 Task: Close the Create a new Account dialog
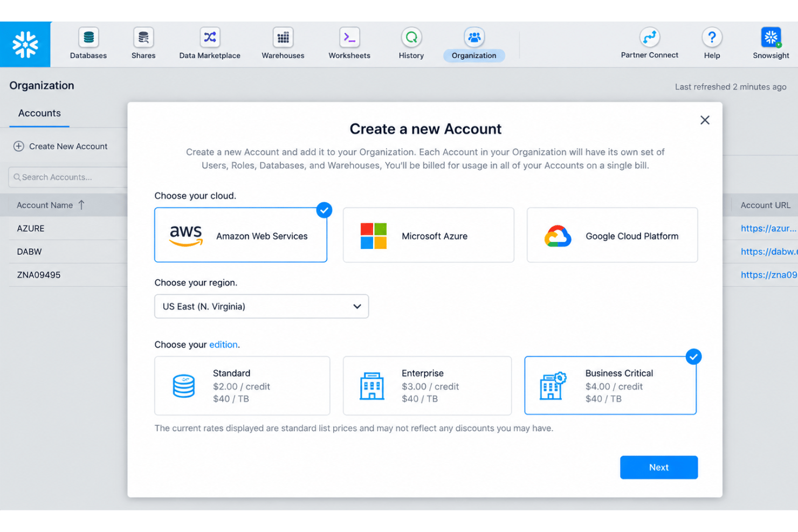[705, 120]
